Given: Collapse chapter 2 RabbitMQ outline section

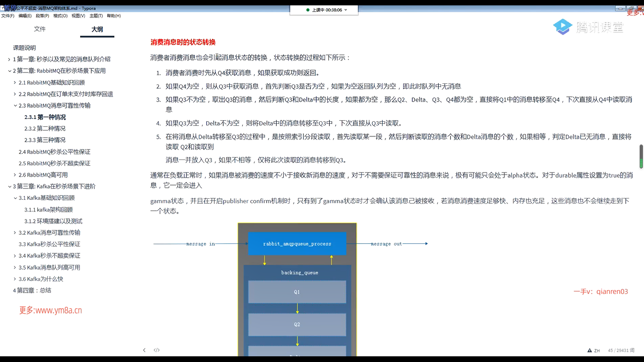Looking at the screenshot, I should [9, 71].
